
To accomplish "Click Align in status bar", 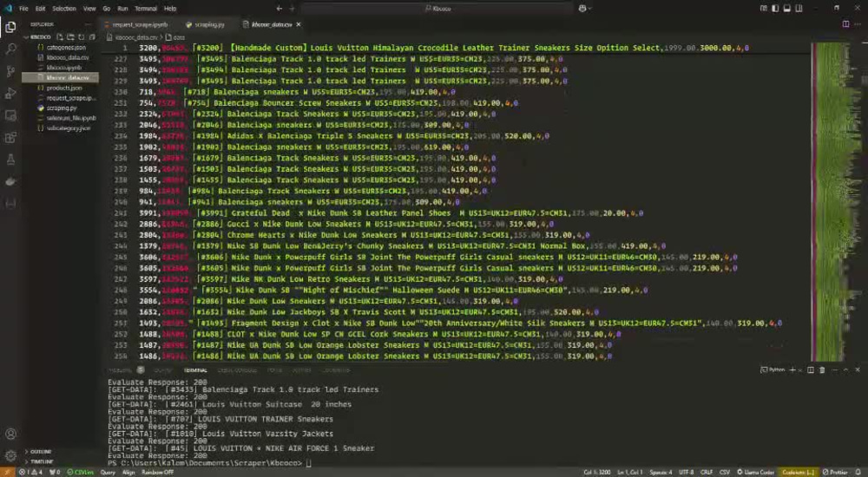I will tap(128, 472).
